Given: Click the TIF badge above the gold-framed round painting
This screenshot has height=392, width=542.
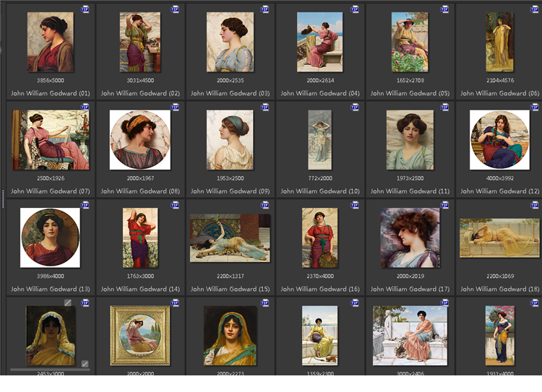Looking at the screenshot, I should (x=175, y=303).
